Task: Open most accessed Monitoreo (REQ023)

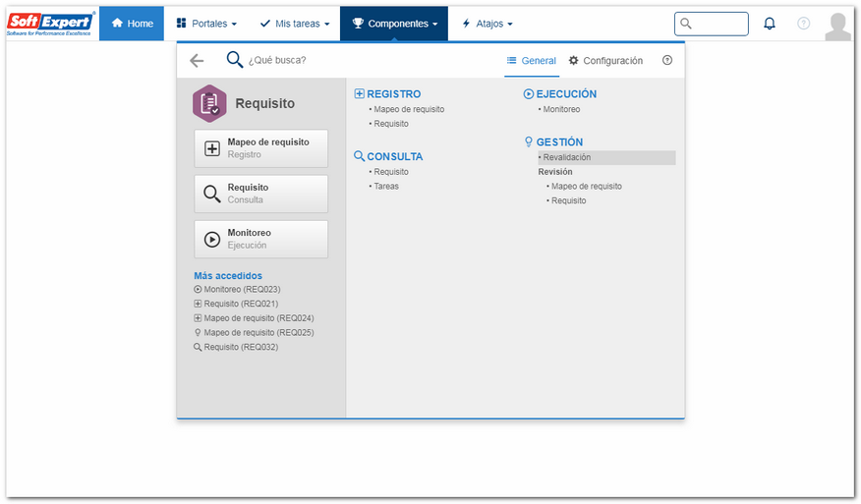Action: [237, 289]
